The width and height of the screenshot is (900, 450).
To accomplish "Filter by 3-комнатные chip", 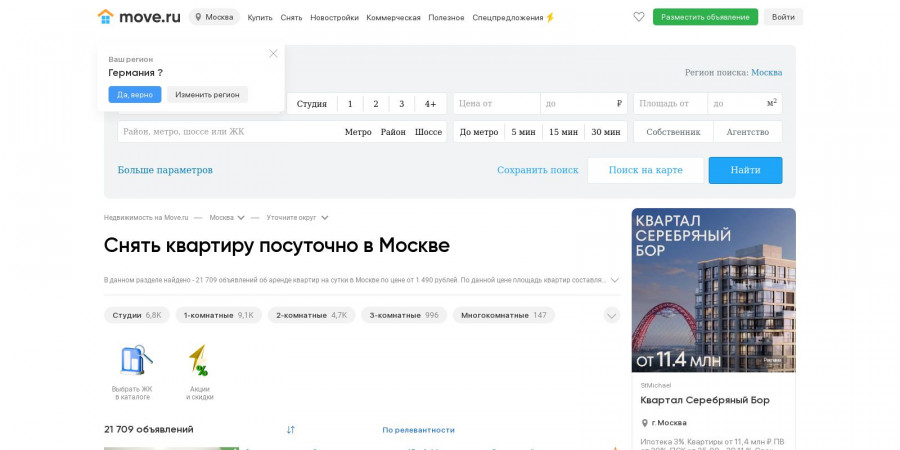I will point(404,315).
